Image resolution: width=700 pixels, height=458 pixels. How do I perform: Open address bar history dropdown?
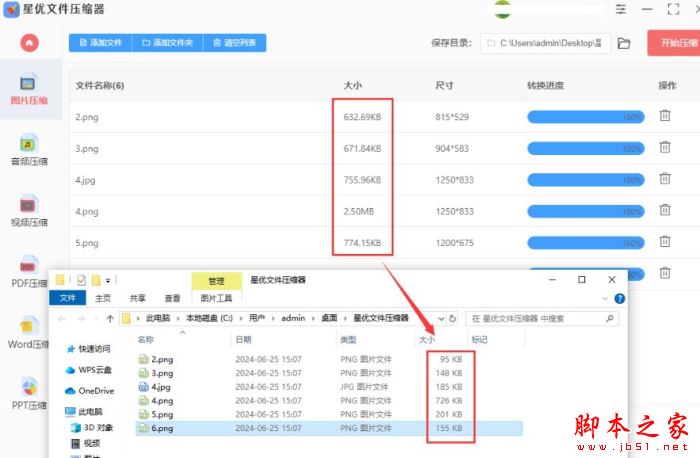[x=441, y=319]
